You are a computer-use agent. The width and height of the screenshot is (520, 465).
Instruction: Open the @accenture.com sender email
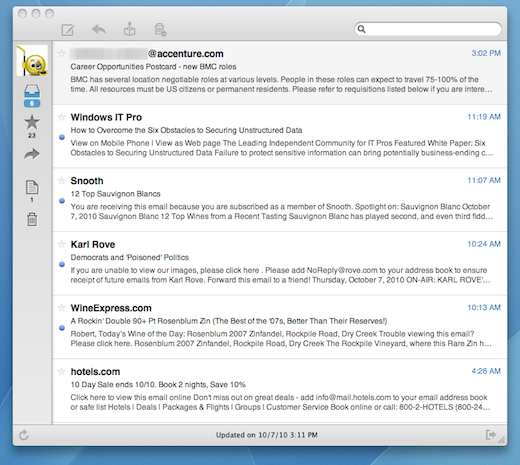147,54
